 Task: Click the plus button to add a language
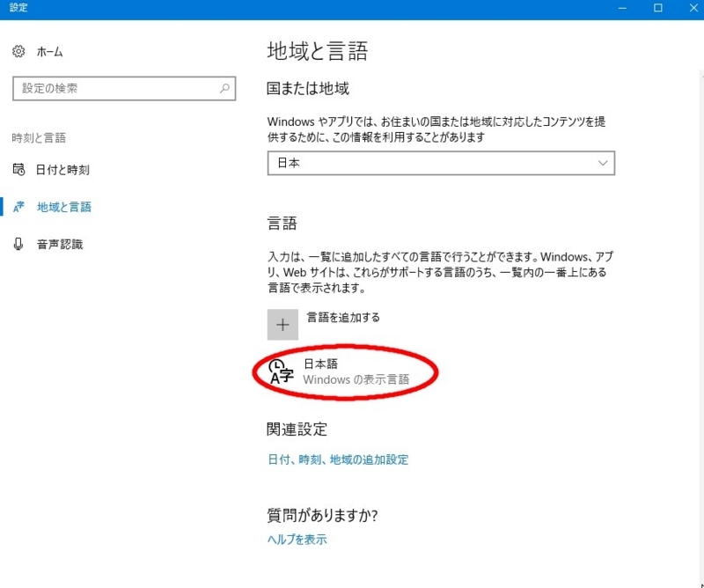(x=282, y=324)
